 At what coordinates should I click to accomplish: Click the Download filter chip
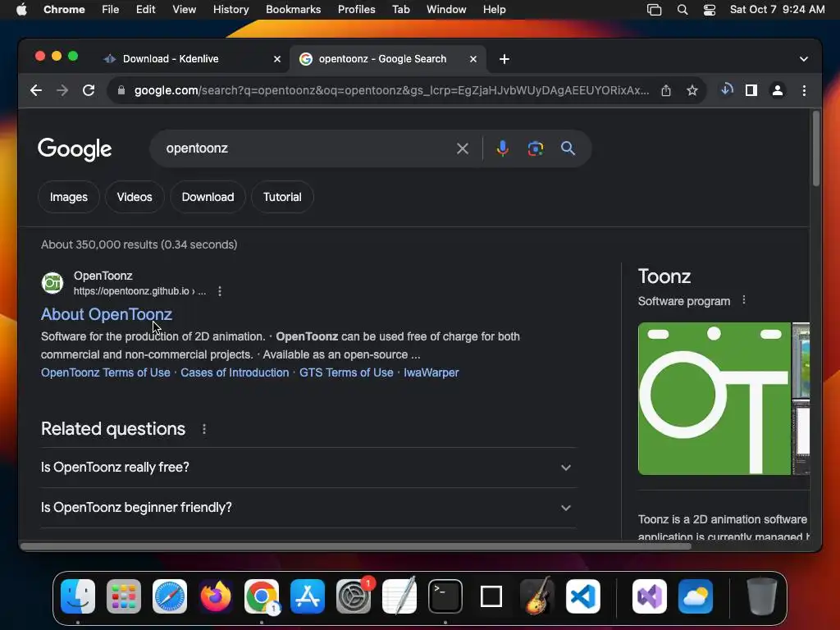[208, 197]
